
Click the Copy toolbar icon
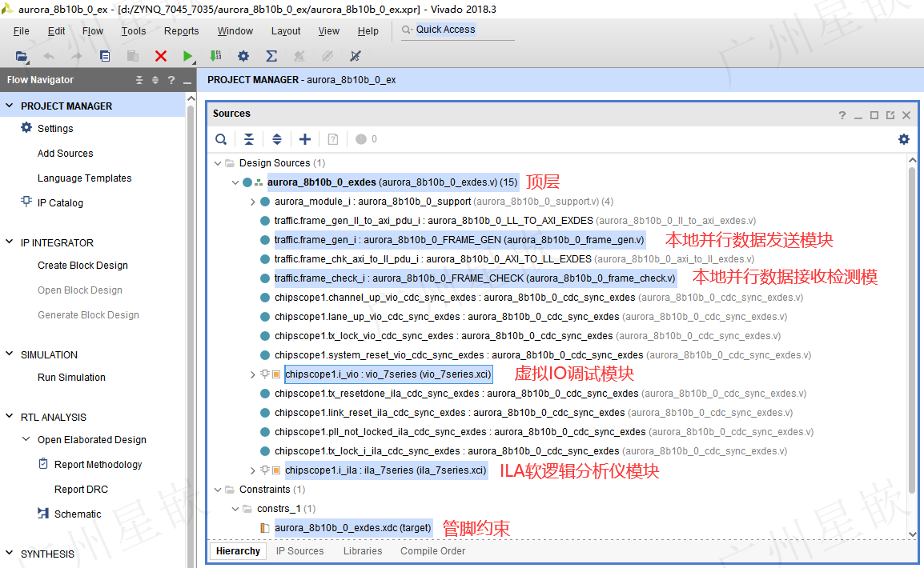pos(105,56)
